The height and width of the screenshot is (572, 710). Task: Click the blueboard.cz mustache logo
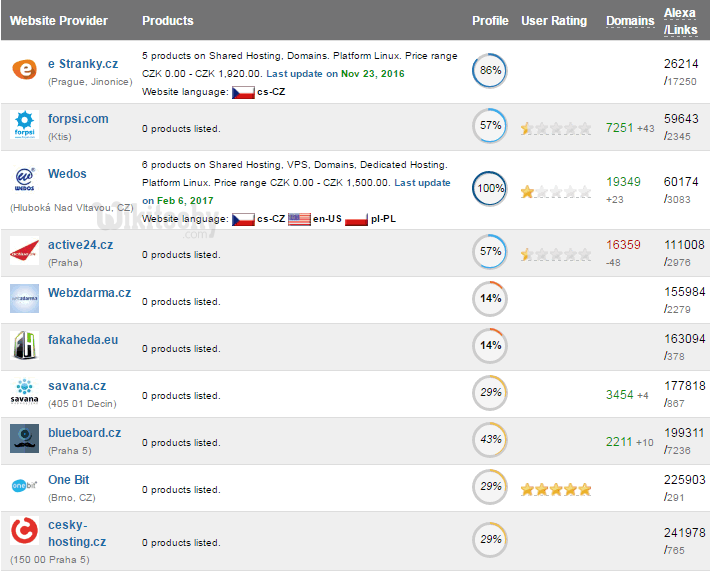(x=24, y=439)
